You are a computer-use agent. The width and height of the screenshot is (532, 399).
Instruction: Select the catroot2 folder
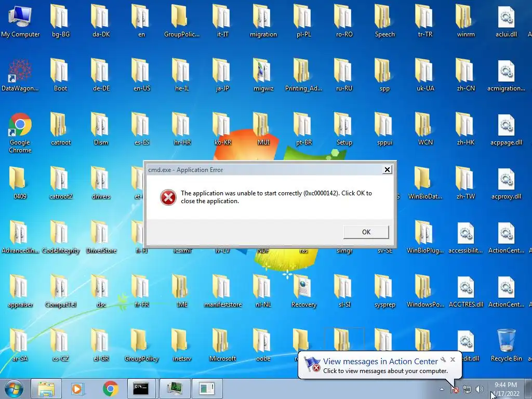tap(60, 183)
